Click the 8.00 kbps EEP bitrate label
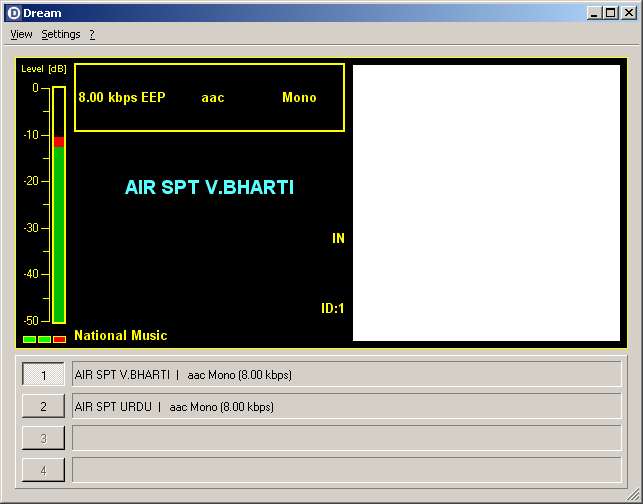Image resolution: width=643 pixels, height=504 pixels. pyautogui.click(x=122, y=98)
